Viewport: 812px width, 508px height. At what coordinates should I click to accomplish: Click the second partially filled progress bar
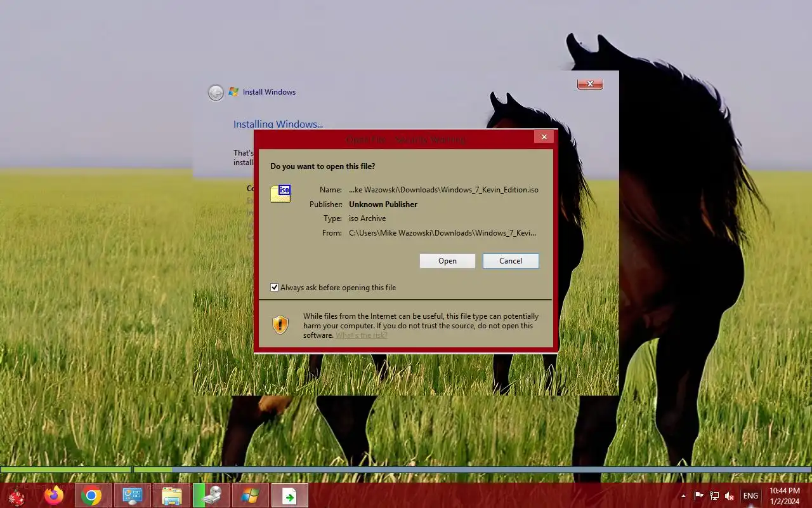click(472, 470)
